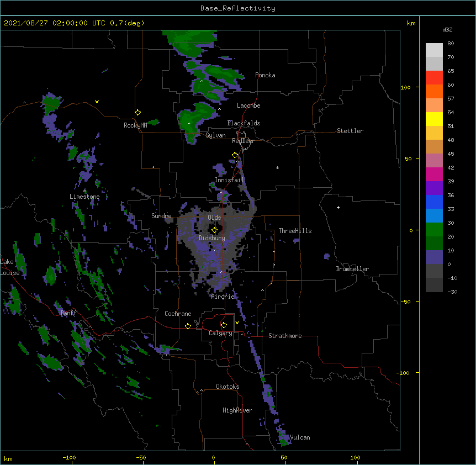Click the Sylvan label
Image resolution: width=476 pixels, height=465 pixels.
click(215, 135)
